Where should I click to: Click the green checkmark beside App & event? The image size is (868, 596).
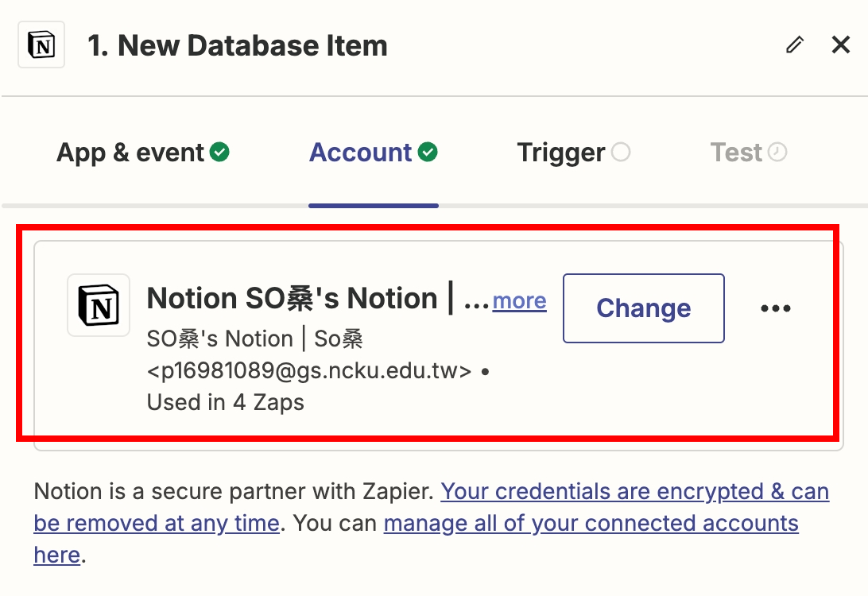pyautogui.click(x=220, y=152)
